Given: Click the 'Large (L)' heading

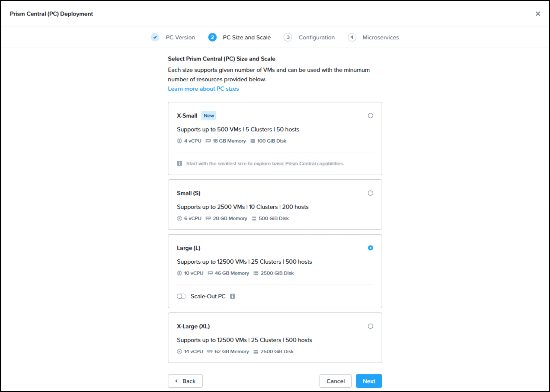Looking at the screenshot, I should (189, 248).
